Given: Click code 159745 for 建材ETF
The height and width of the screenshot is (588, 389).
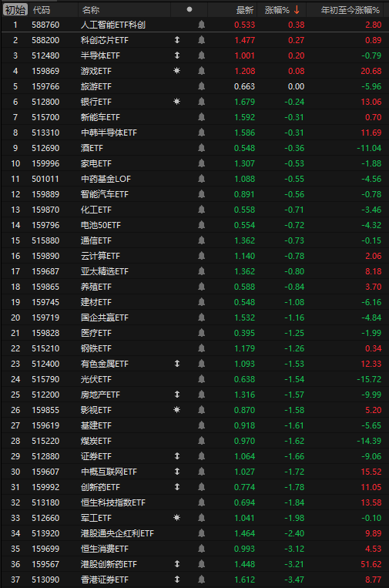Looking at the screenshot, I should click(45, 302).
